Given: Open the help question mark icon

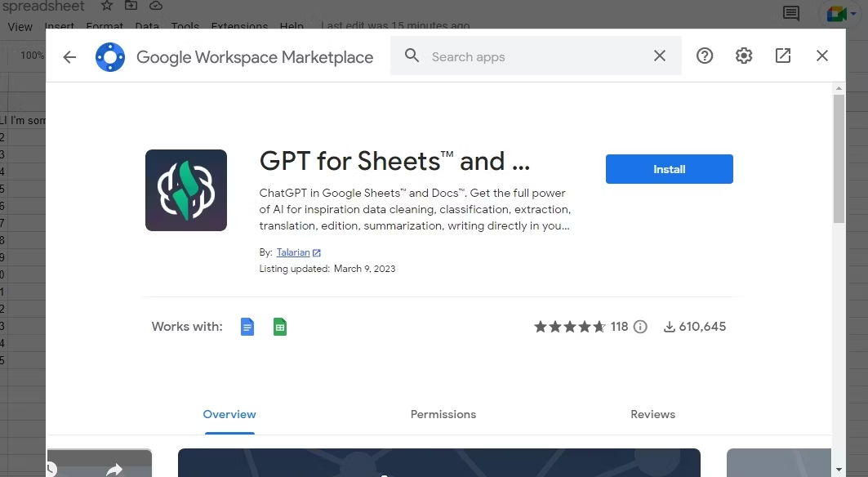Looking at the screenshot, I should pyautogui.click(x=705, y=56).
